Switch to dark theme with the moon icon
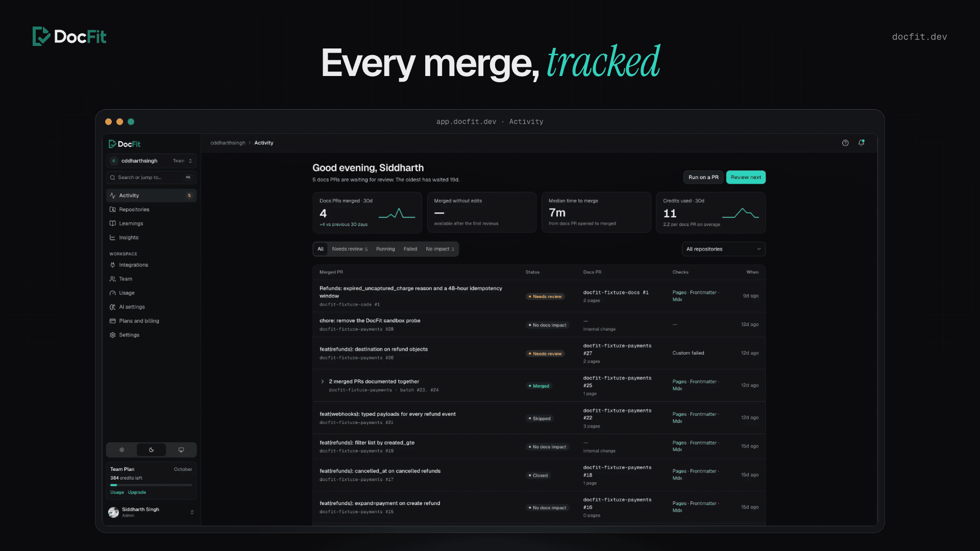Viewport: 980px width, 551px height. (x=151, y=450)
